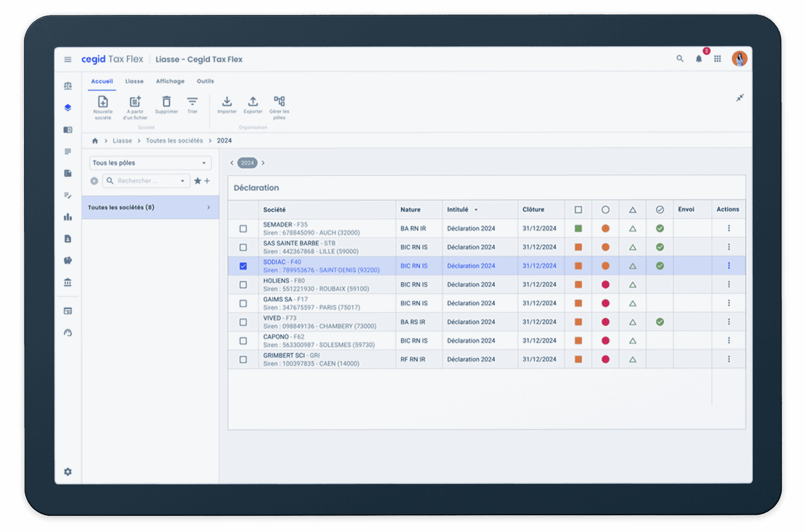
Task: Open Gérer les pôles tool
Action: (x=279, y=102)
